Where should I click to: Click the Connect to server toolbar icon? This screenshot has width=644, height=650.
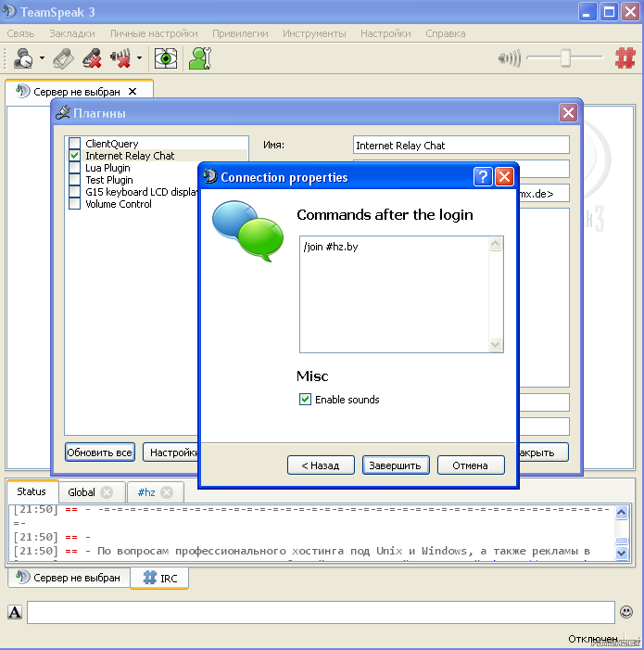tap(23, 58)
